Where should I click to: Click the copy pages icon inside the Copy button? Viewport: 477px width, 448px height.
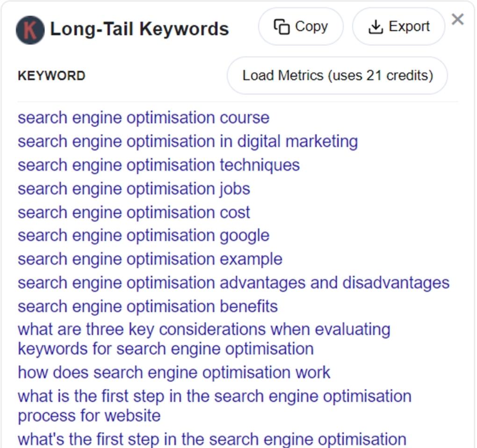coord(281,27)
